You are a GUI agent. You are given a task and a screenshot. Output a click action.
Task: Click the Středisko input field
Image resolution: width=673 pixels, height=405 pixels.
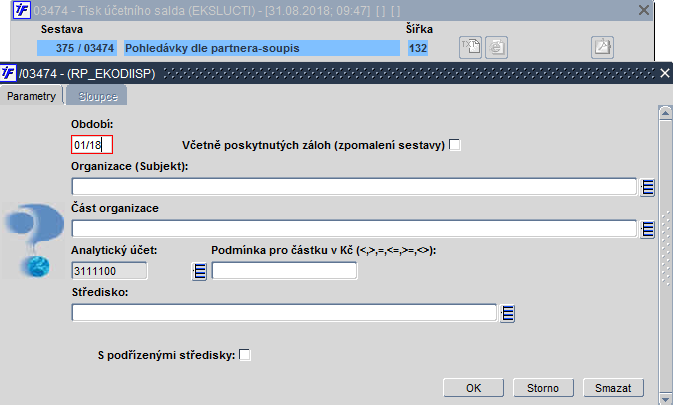[284, 313]
